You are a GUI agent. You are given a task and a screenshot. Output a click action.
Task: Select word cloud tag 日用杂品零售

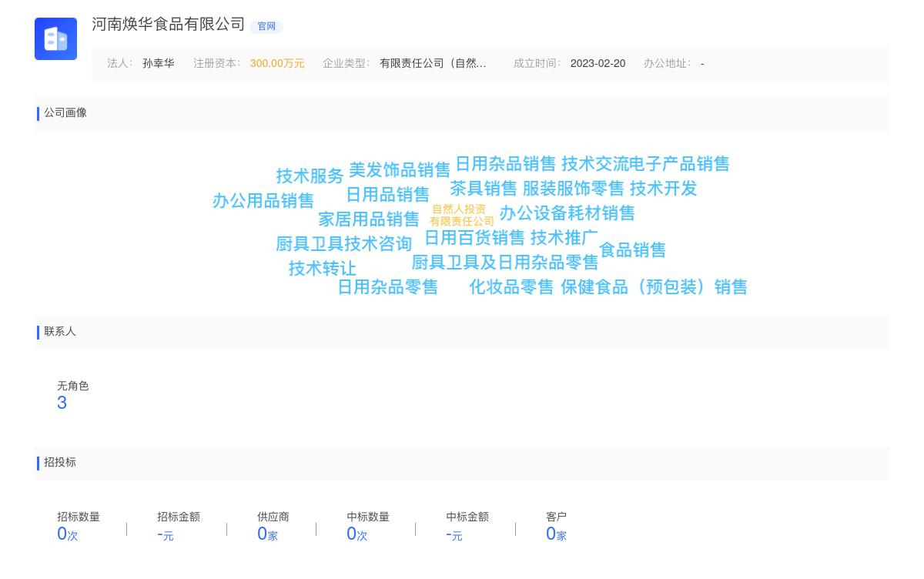pos(388,287)
